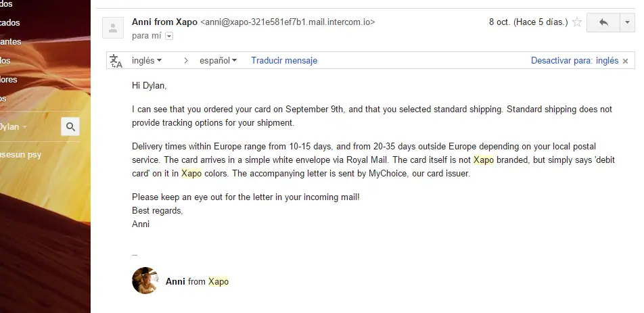Open the more reply options dropdown
The height and width of the screenshot is (313, 644).
(x=627, y=22)
